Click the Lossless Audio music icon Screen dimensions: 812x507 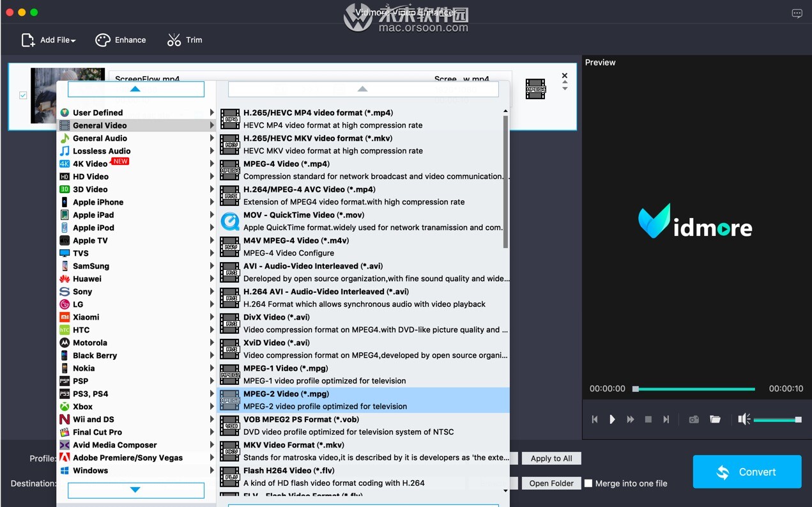(65, 151)
